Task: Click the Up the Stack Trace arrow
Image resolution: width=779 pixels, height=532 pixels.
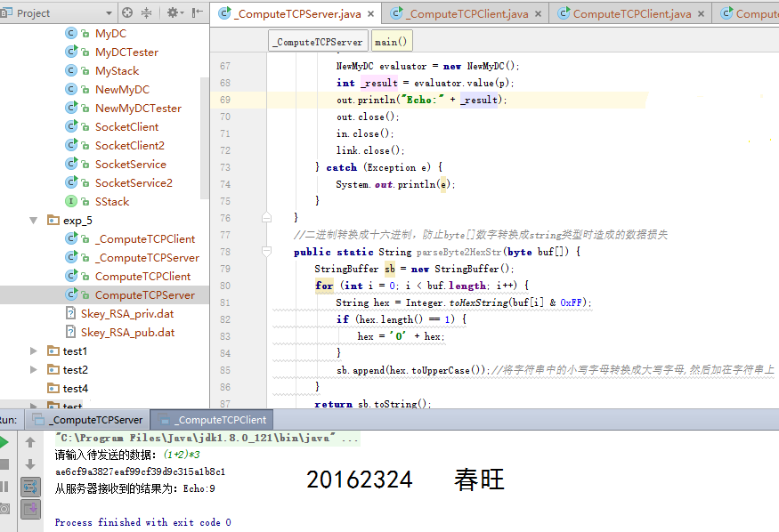Action: (31, 443)
